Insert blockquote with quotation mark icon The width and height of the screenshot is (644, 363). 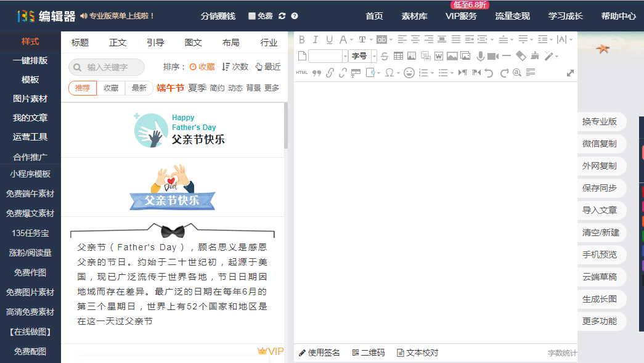pos(317,73)
